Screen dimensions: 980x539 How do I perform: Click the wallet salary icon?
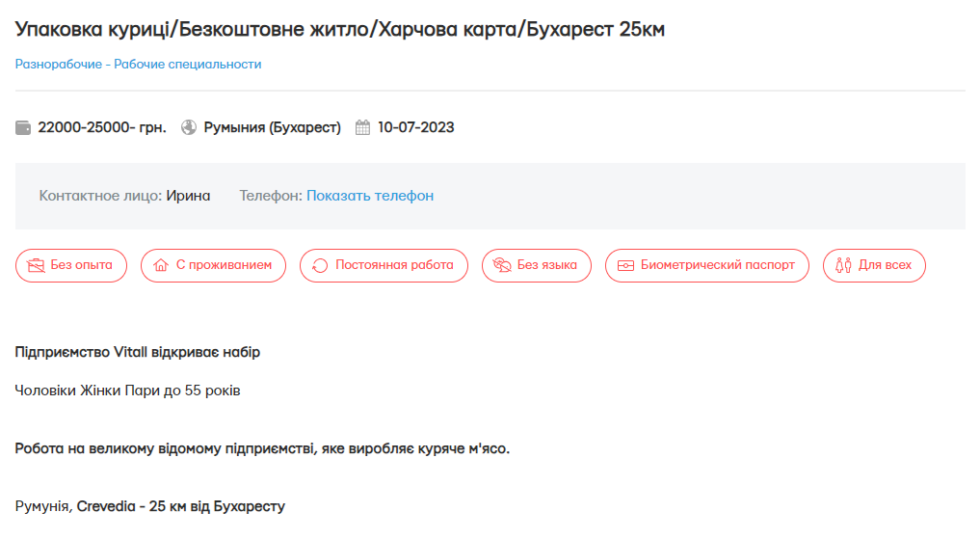click(23, 127)
